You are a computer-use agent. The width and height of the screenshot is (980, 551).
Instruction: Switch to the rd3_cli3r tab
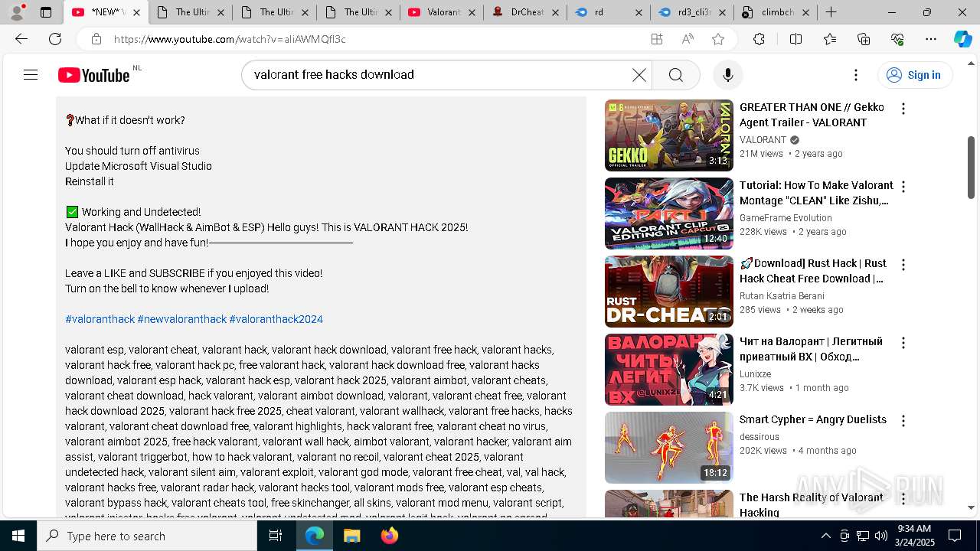694,12
